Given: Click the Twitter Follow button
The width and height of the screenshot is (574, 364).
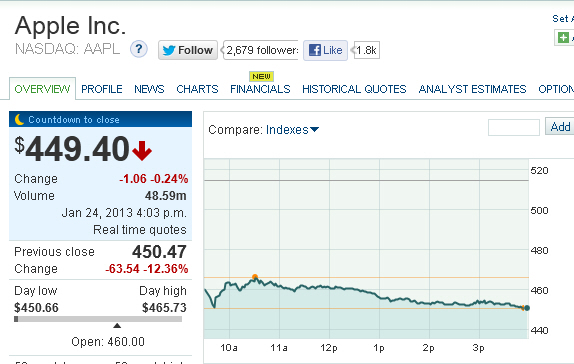Looking at the screenshot, I should [188, 50].
